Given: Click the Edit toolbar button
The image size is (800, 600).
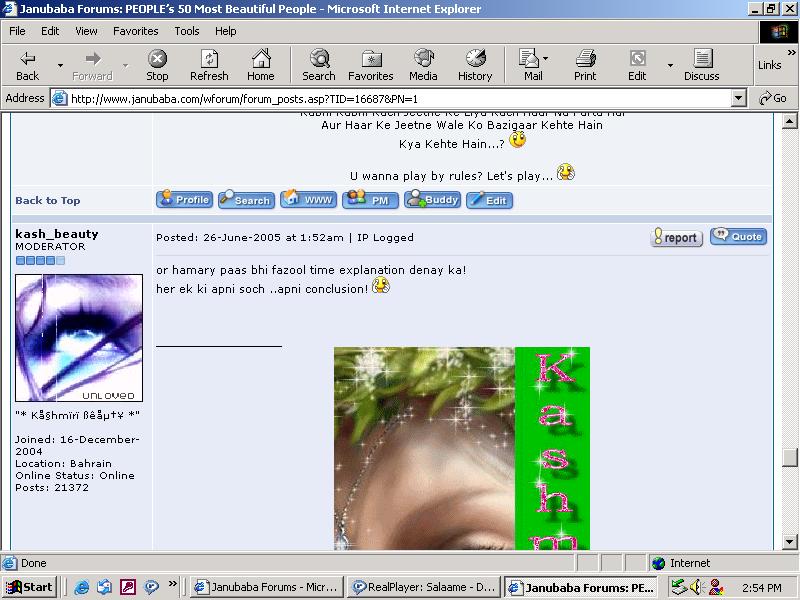Looking at the screenshot, I should (637, 65).
